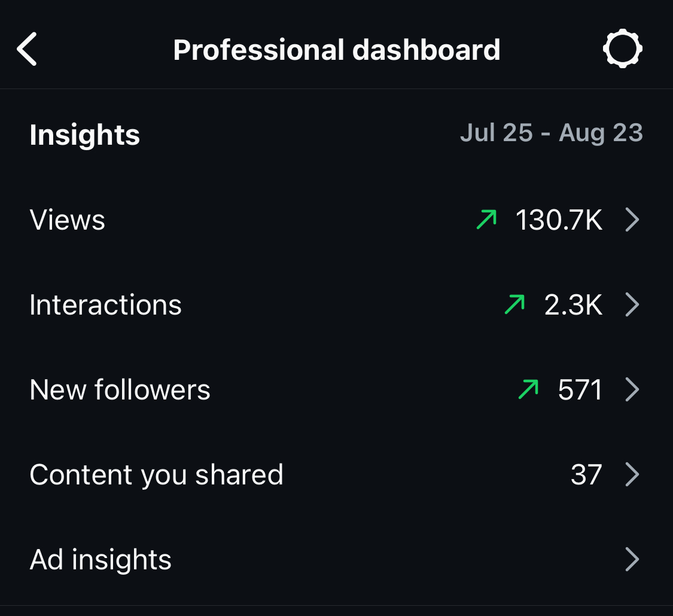
Task: Select the Content you shared label
Action: tap(157, 475)
